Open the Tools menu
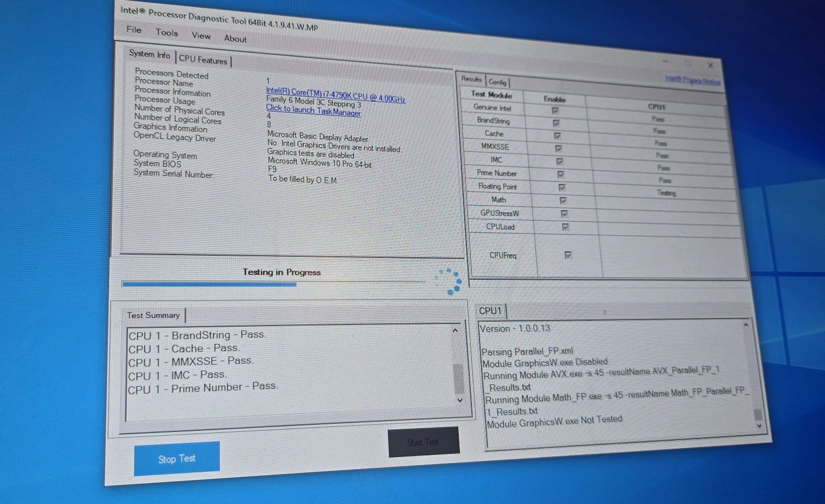The width and height of the screenshot is (825, 504). [x=166, y=33]
